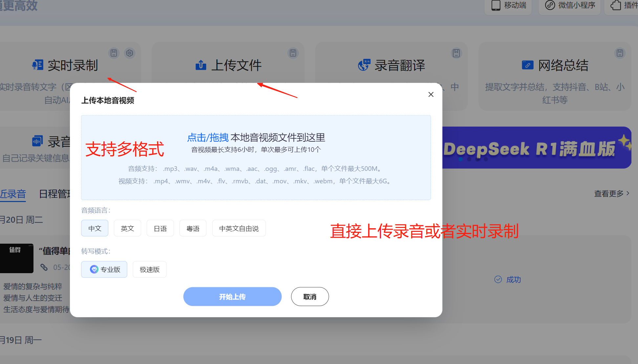
Task: Select 英文 as audio language
Action: point(127,228)
